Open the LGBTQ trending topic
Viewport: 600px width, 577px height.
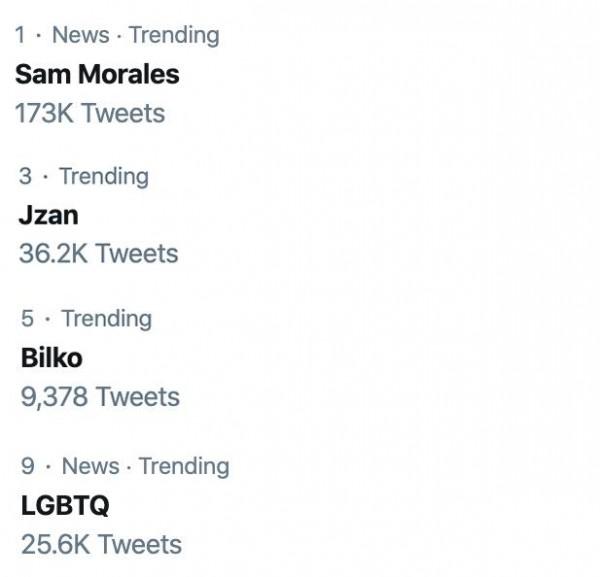click(65, 505)
